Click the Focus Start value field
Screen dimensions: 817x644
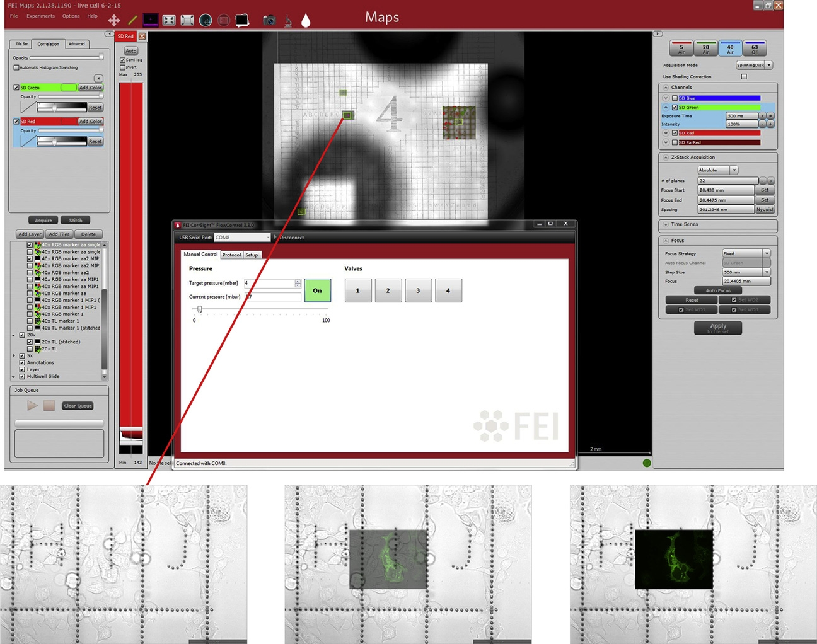pyautogui.click(x=726, y=190)
